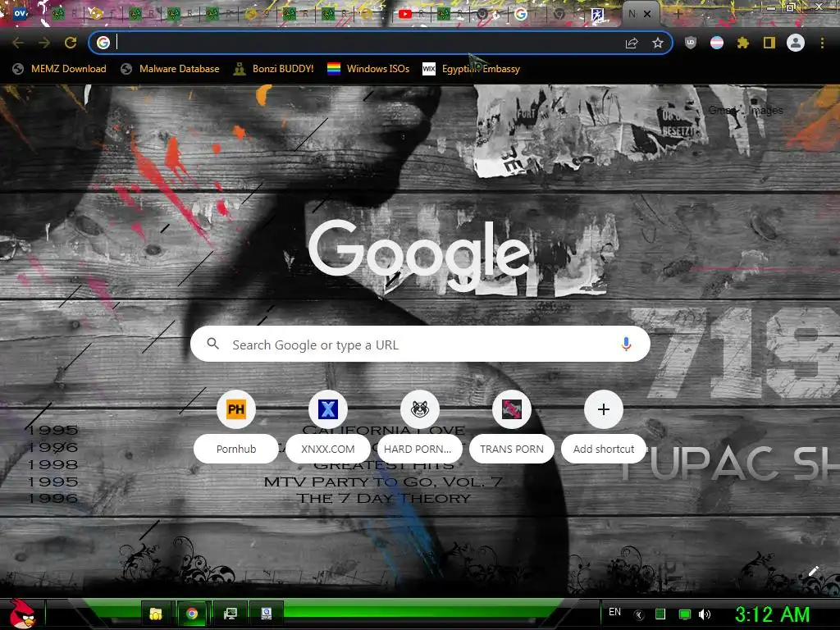Image resolution: width=840 pixels, height=630 pixels.
Task: Bookmark this tab with the star icon
Action: click(x=658, y=43)
